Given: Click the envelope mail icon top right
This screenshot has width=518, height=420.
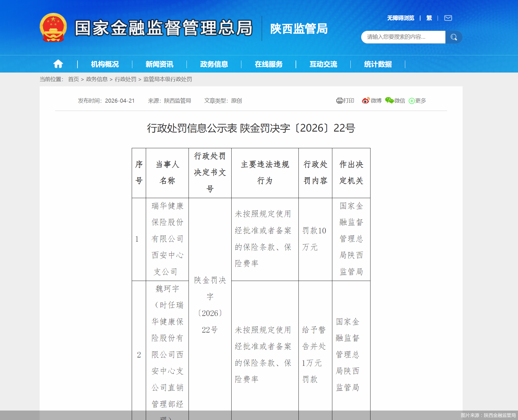Looking at the screenshot, I should coord(448,18).
